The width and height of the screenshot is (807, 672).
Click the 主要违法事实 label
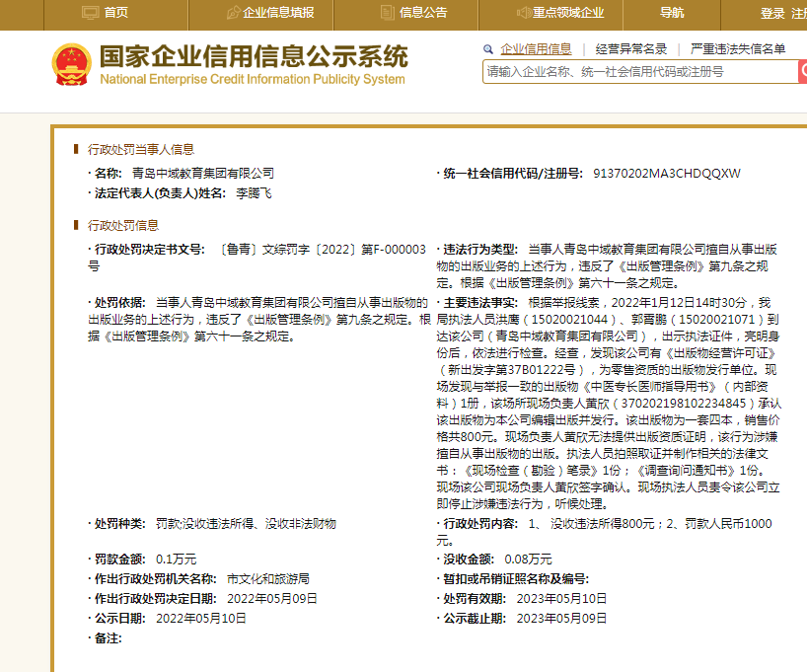point(479,302)
